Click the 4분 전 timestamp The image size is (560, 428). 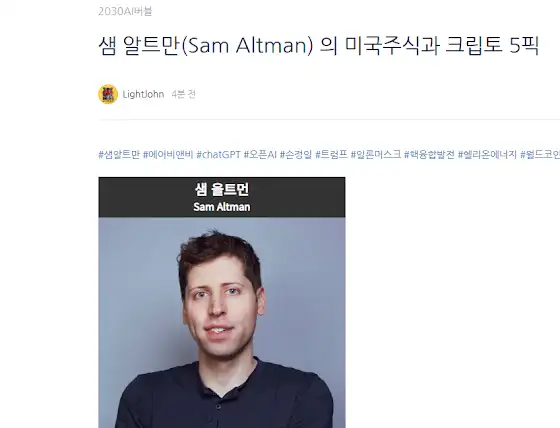pos(184,94)
